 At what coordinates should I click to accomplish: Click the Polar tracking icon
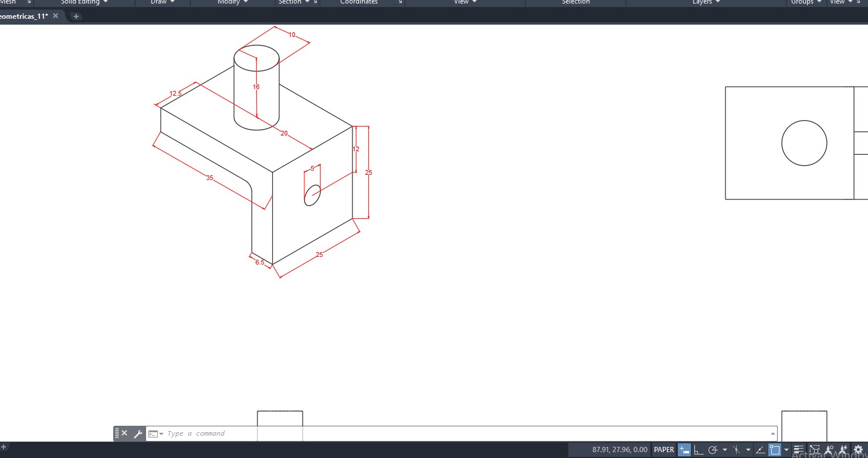click(713, 450)
